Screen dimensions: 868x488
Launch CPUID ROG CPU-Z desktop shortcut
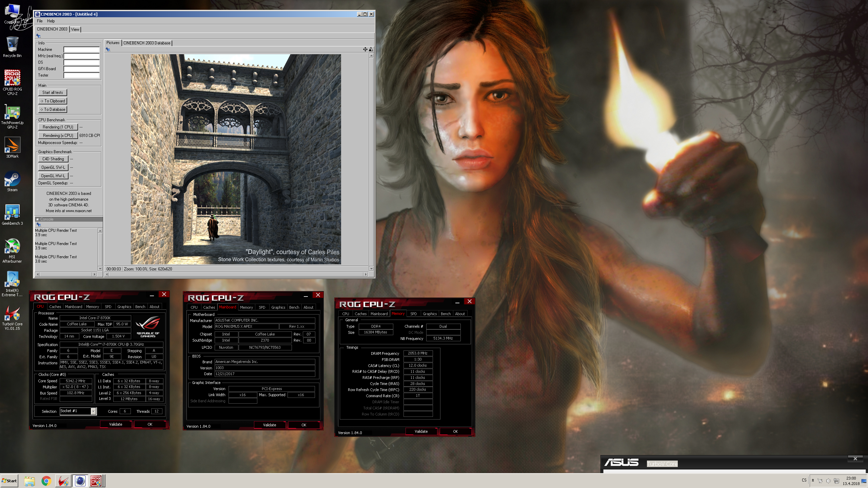[12, 82]
